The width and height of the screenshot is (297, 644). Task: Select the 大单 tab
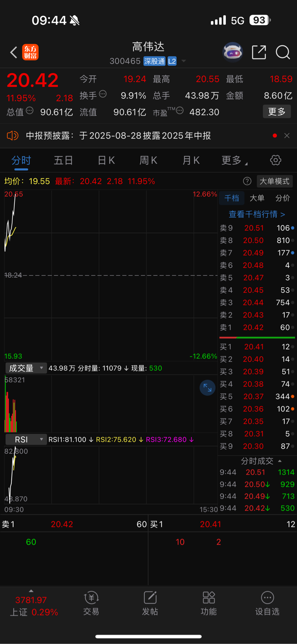tap(257, 198)
